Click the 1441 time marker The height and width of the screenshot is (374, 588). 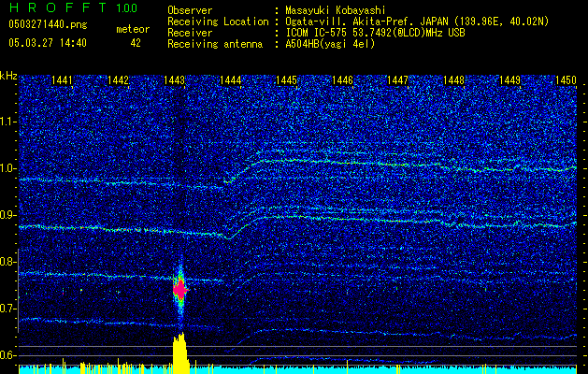(62, 79)
